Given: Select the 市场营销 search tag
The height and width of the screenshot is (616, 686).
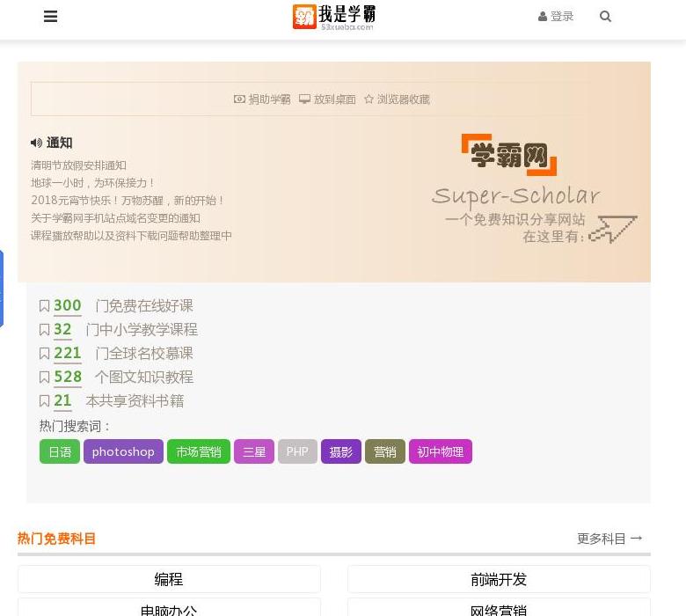Looking at the screenshot, I should pyautogui.click(x=199, y=451).
